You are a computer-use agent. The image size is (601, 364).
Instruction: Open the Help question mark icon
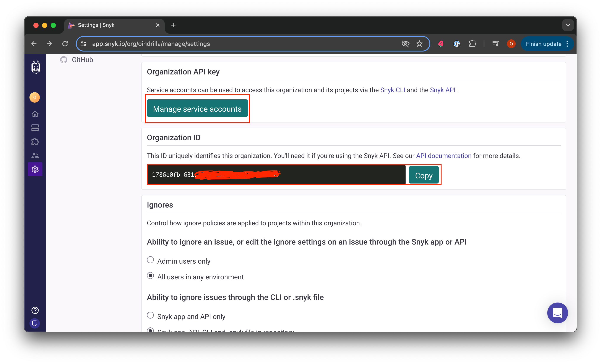35,310
